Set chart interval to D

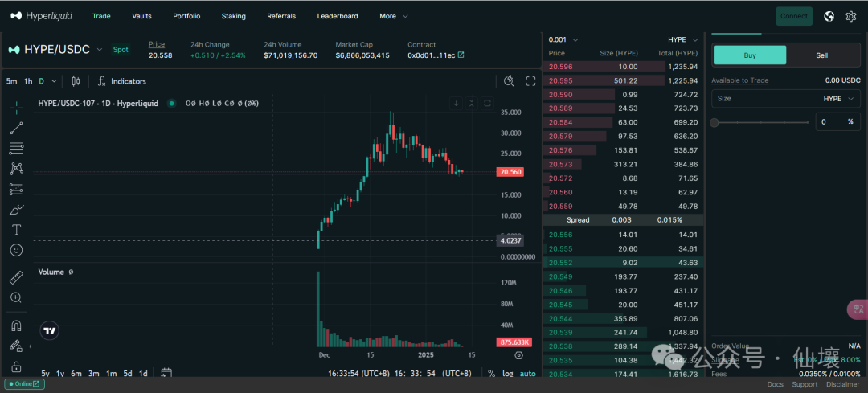42,81
